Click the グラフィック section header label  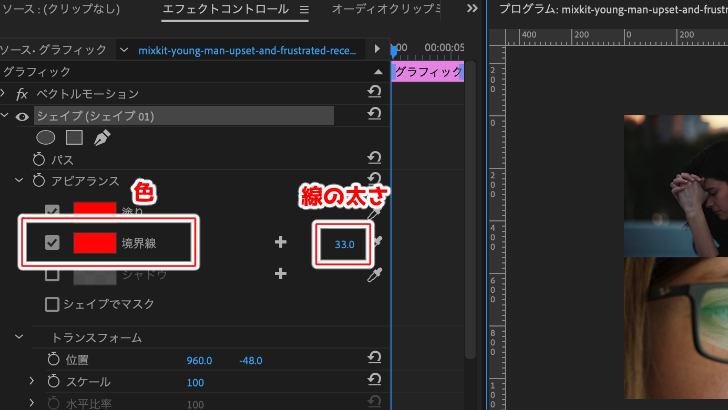click(x=37, y=72)
